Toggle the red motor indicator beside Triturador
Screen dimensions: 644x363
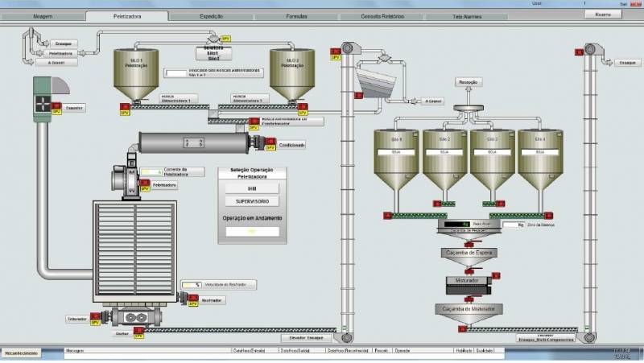(94, 316)
